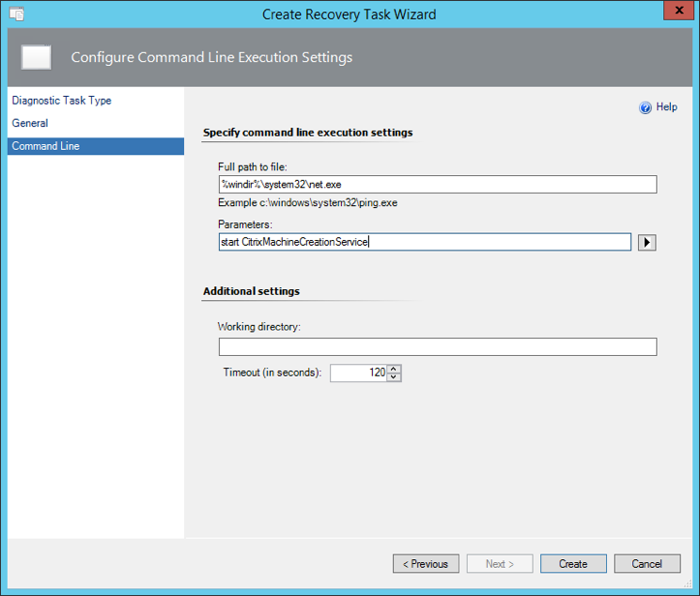Click the Create Recovery Task Wizard title bar
Viewport: 700px width, 596px height.
click(349, 15)
